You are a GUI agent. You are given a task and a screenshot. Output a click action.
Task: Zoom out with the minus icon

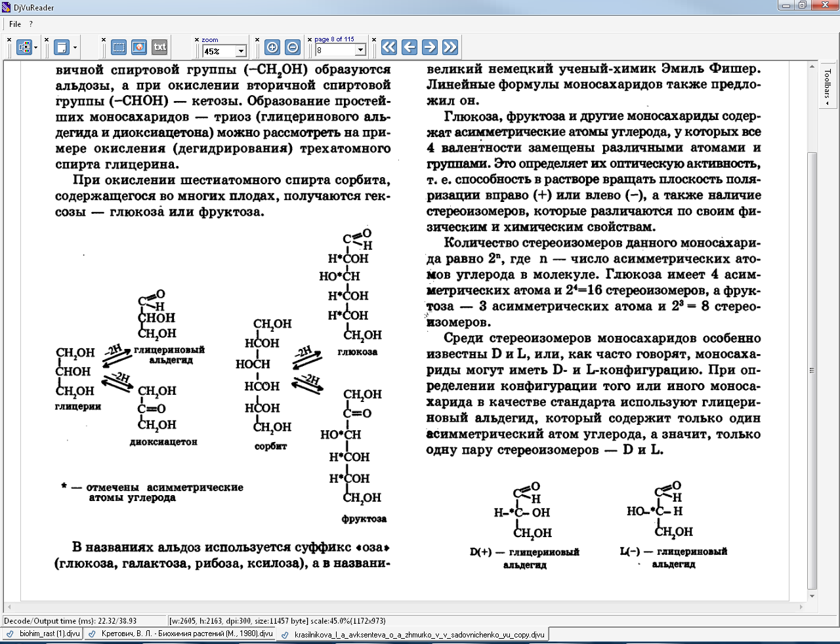point(293,47)
